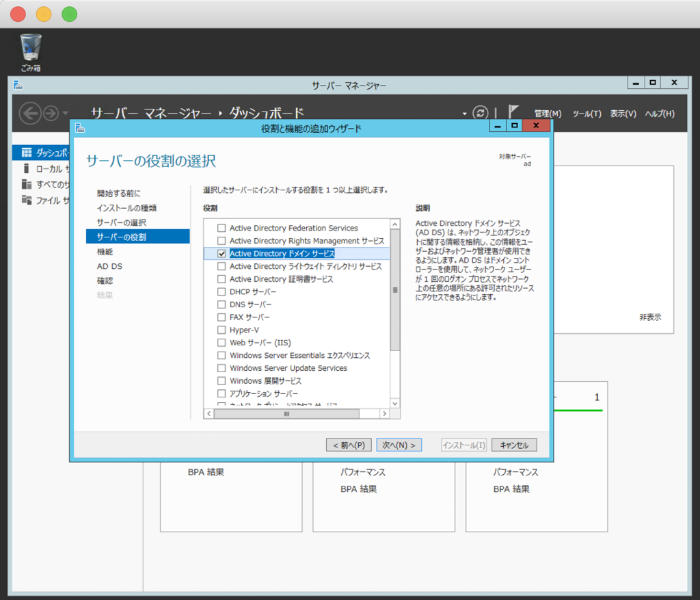Click 非表示 link in dashboard

(x=650, y=317)
